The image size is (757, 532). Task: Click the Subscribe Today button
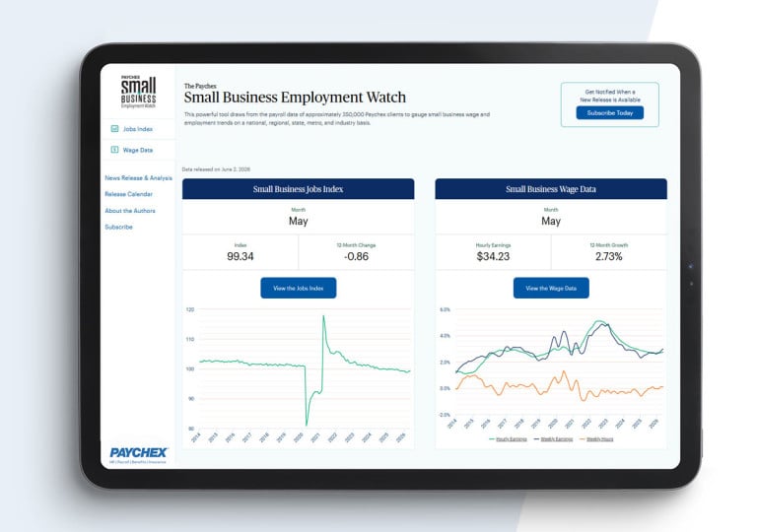point(610,113)
